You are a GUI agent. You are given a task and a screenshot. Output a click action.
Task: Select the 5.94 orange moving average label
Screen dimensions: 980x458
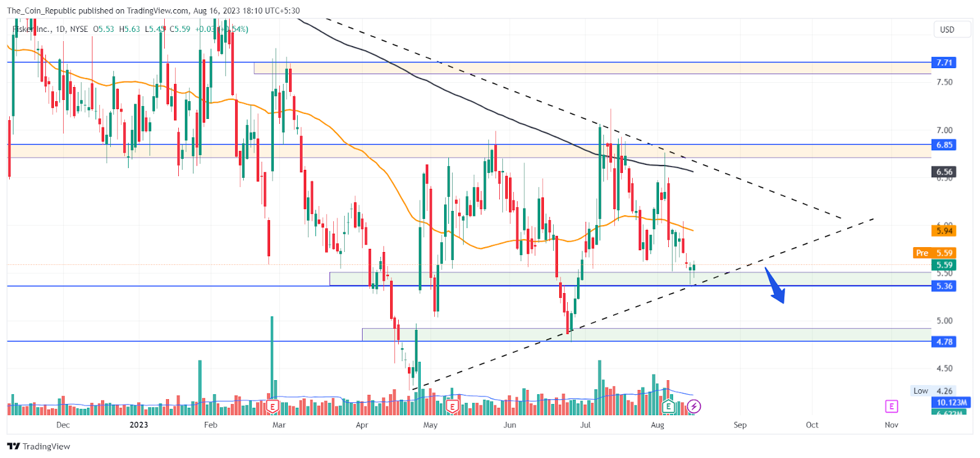pos(944,231)
